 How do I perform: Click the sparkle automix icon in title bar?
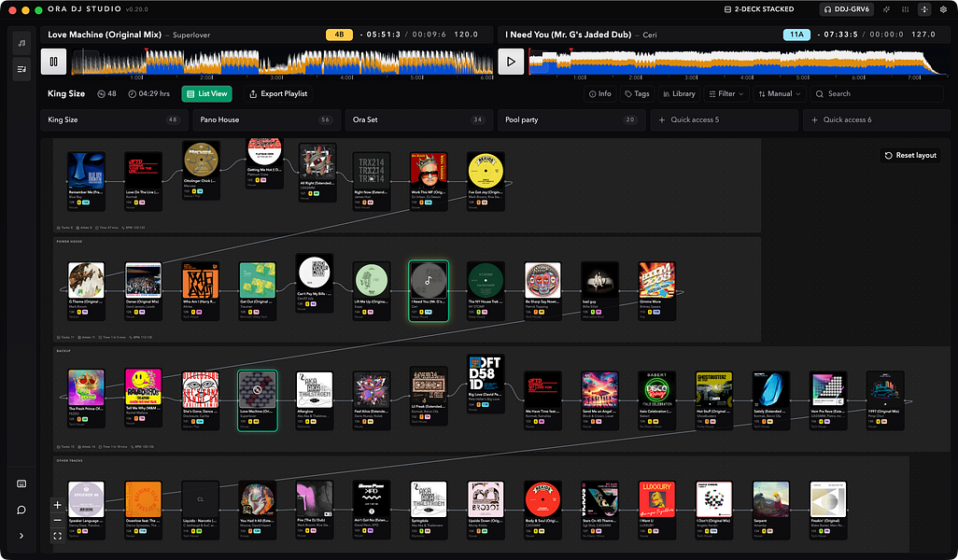coord(886,9)
